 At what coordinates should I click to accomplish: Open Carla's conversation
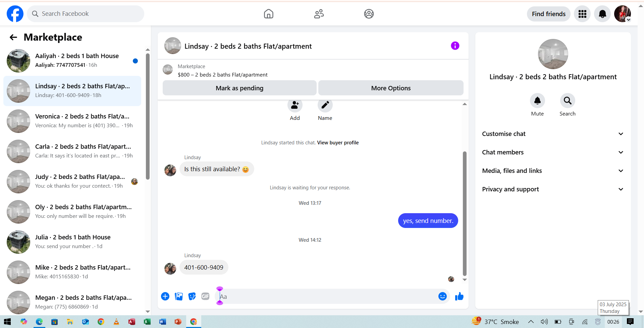click(72, 151)
